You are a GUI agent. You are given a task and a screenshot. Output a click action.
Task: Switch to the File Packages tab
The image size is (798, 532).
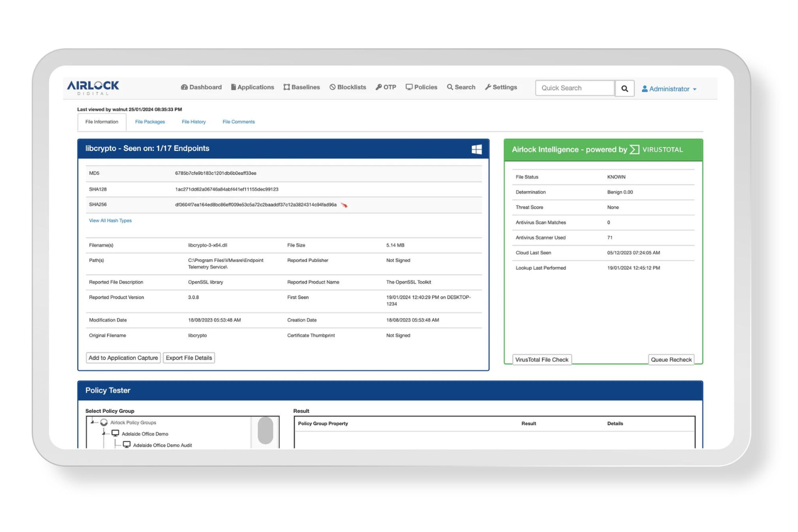click(150, 121)
